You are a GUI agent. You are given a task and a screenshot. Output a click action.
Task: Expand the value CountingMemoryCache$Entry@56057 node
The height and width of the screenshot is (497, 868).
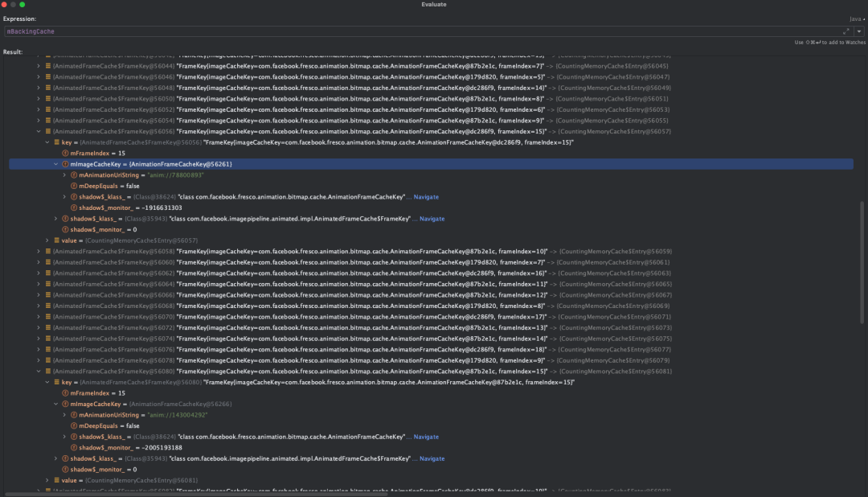(x=47, y=240)
